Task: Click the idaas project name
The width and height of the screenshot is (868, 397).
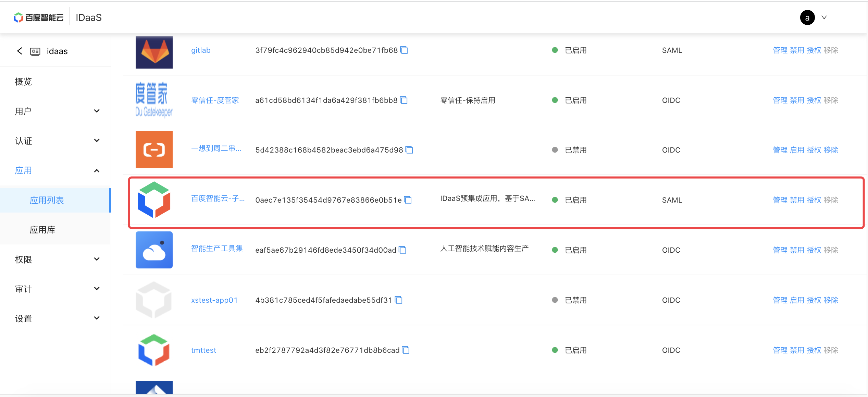Action: click(57, 51)
